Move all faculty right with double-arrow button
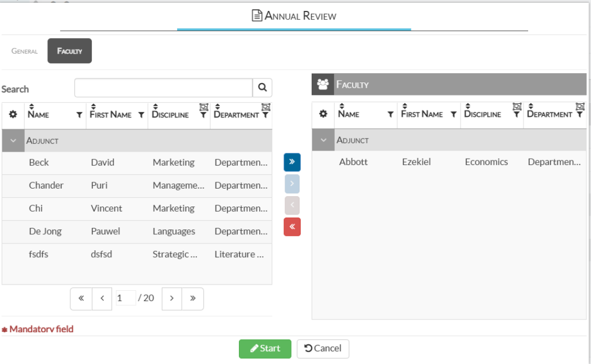The image size is (591, 364). point(292,162)
